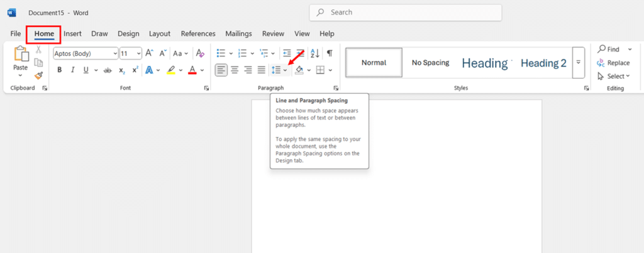Switch to the Design tab
The image size is (644, 253).
tap(128, 34)
